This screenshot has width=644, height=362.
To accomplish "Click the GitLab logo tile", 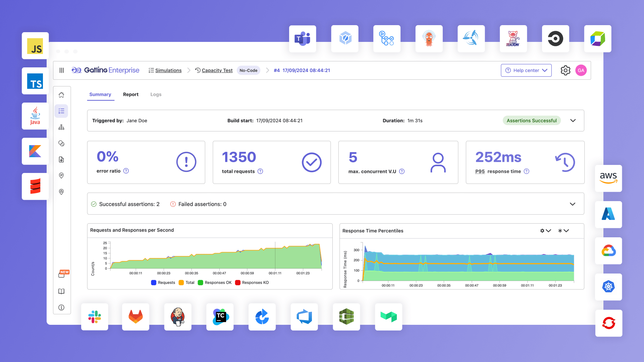I will (136, 317).
